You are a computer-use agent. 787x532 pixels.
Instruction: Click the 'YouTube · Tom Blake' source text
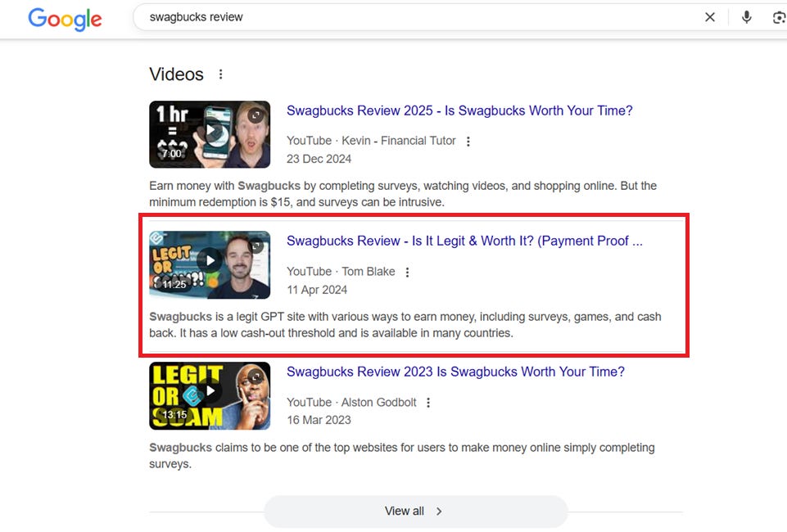[x=341, y=272]
